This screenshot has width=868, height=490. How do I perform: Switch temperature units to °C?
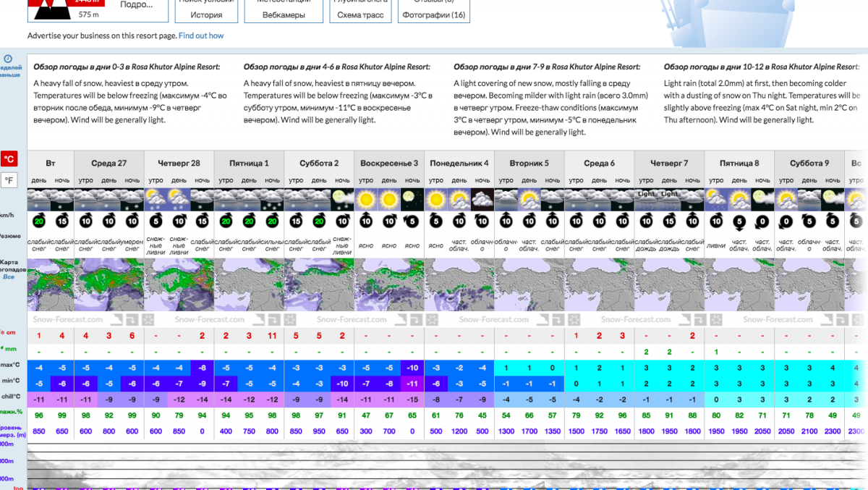pos(9,159)
